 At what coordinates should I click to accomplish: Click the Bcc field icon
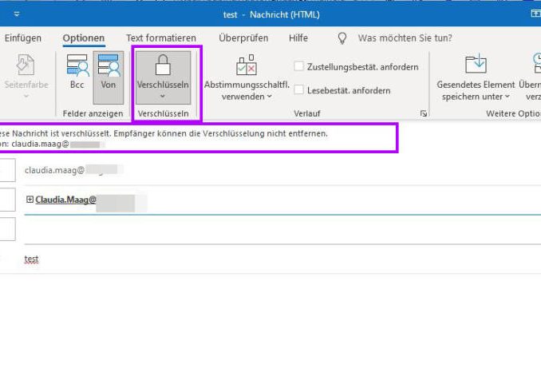pyautogui.click(x=77, y=65)
